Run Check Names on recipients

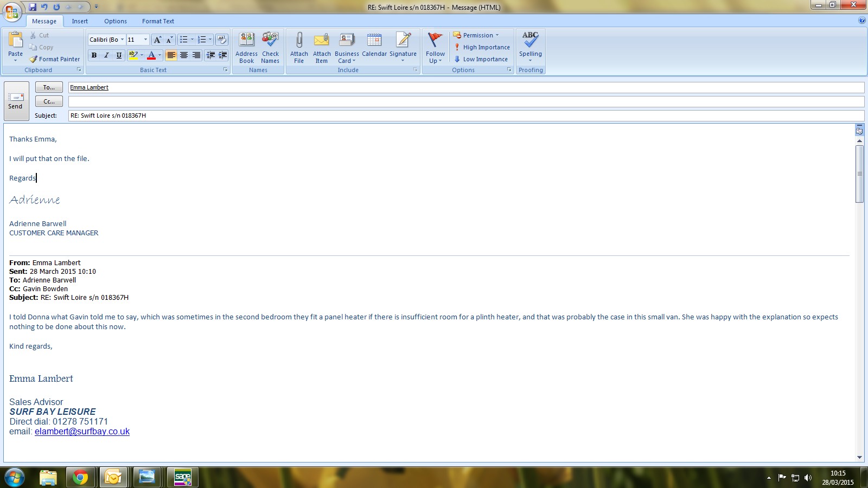[x=270, y=48]
